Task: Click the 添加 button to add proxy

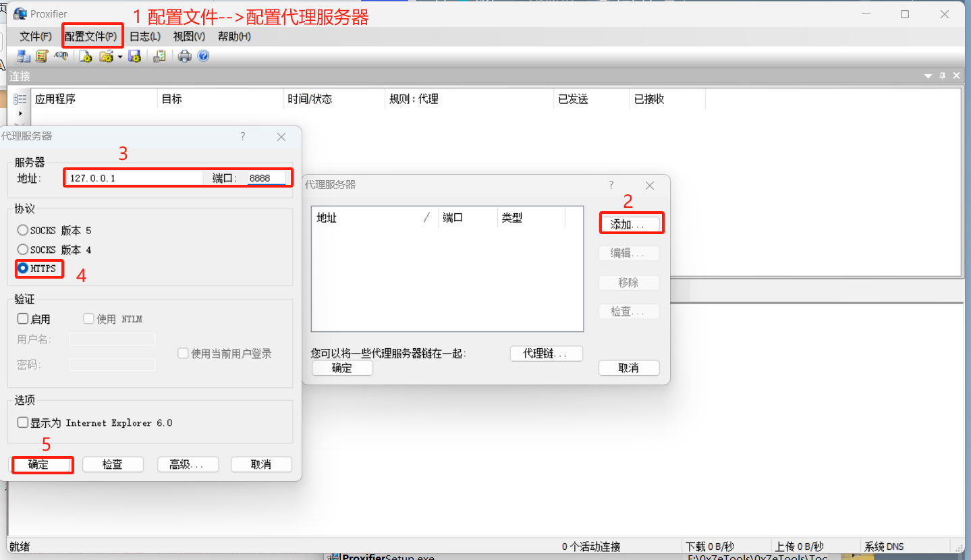Action: tap(631, 223)
